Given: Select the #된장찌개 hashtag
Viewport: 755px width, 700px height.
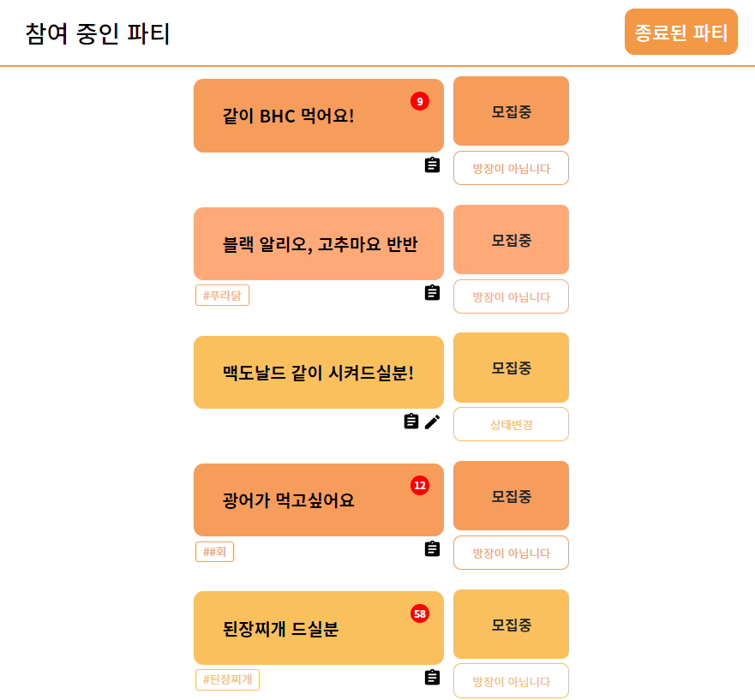Looking at the screenshot, I should [x=227, y=679].
